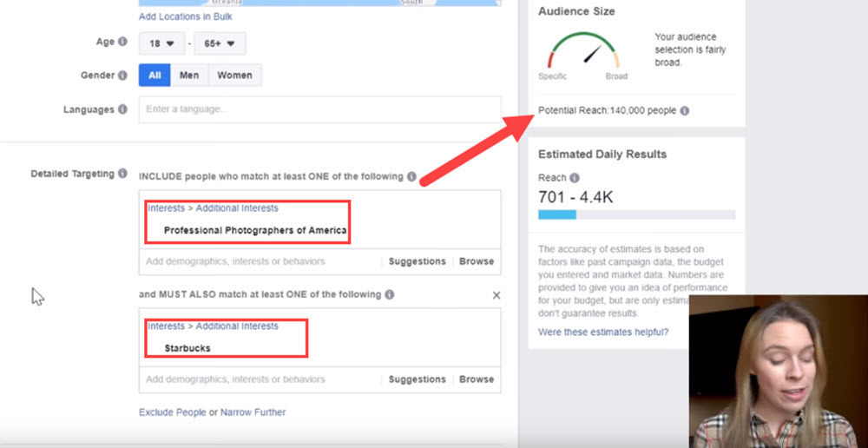Click the Detailed Targeting info icon
Image resolution: width=868 pixels, height=448 pixels.
point(123,174)
